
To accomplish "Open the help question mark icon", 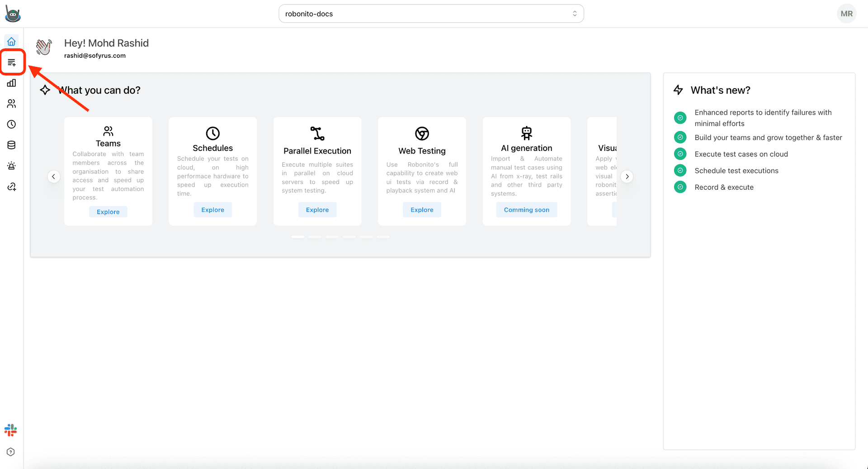I will pyautogui.click(x=11, y=452).
